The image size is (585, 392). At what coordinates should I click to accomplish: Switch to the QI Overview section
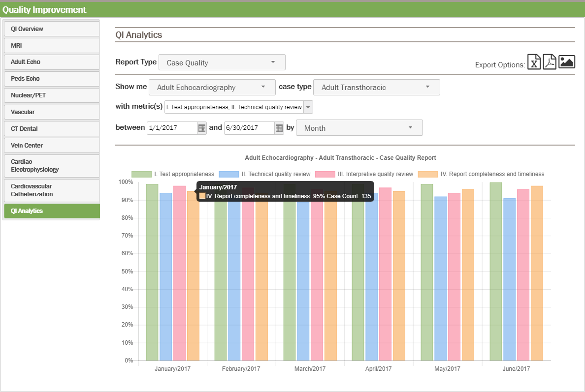point(51,29)
